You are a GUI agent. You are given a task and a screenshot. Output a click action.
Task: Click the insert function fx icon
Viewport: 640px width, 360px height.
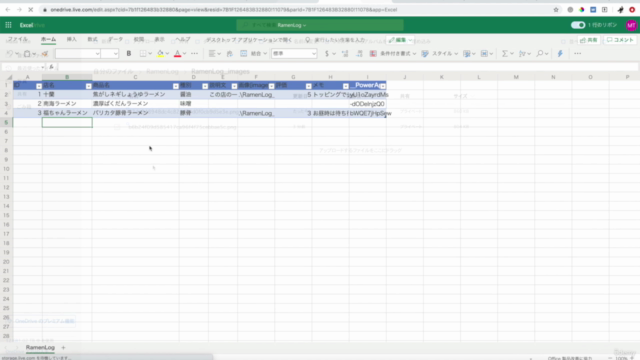point(51,67)
